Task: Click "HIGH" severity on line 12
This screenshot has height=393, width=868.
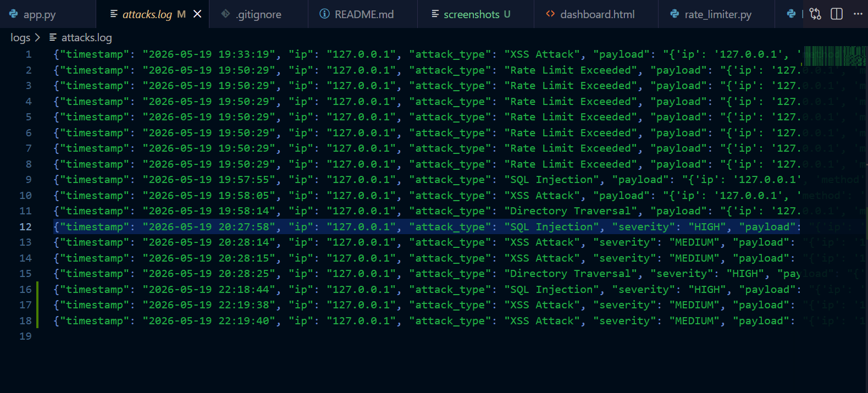Action: pos(707,227)
